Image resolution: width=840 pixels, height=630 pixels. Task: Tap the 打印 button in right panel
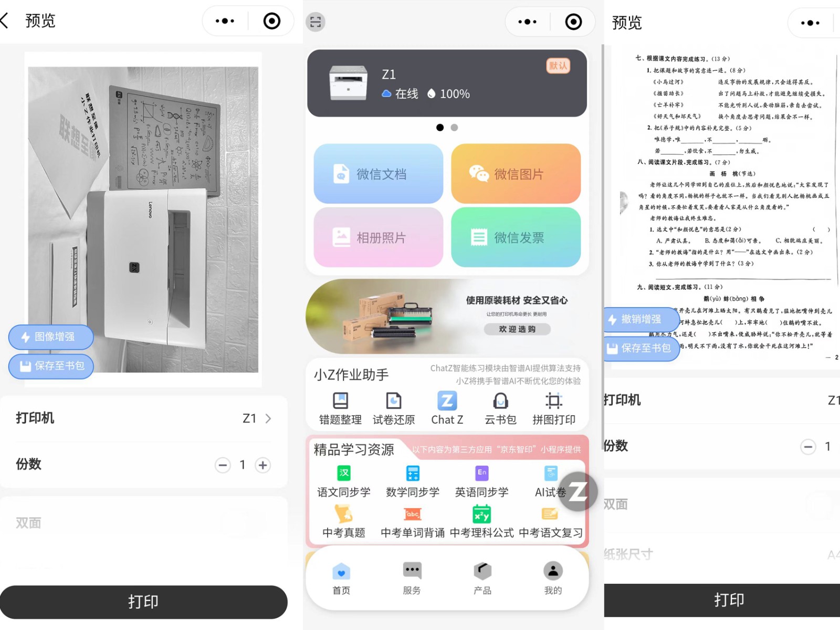722,600
